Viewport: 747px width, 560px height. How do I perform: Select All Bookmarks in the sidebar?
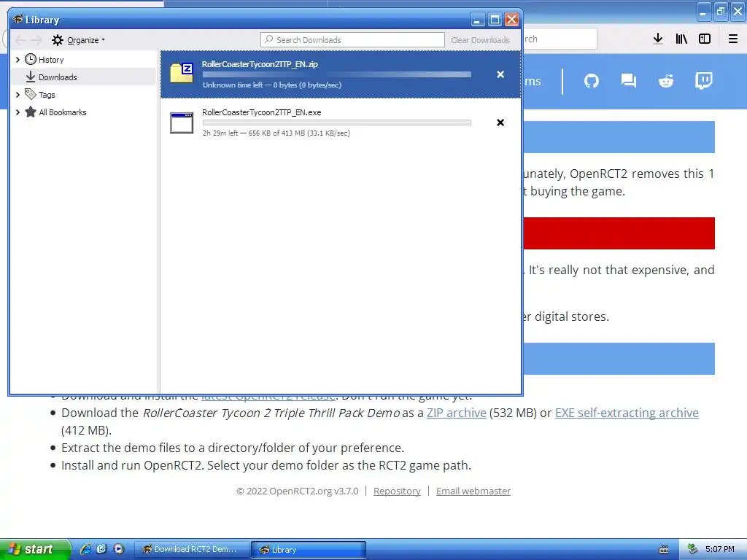63,112
